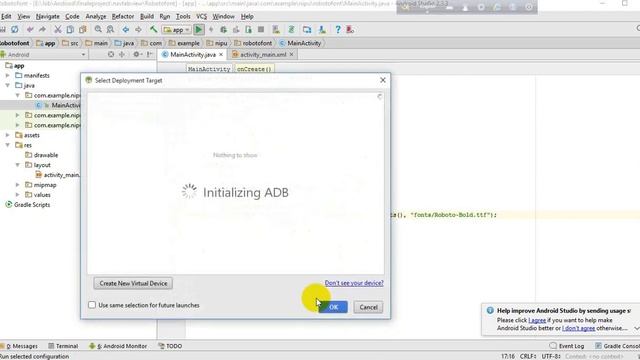Open the Refactor menu
The image size is (640, 360).
123,16
